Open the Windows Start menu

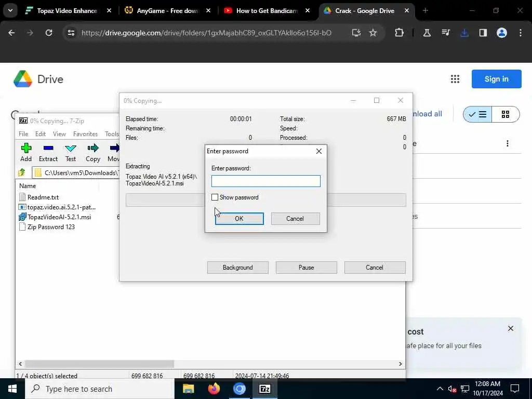coord(12,389)
